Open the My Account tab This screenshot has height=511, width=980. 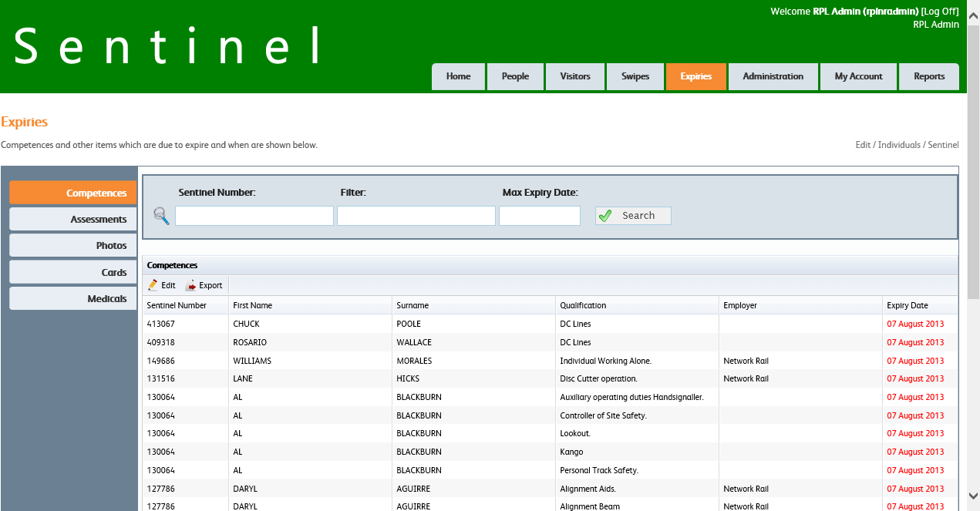coord(859,76)
